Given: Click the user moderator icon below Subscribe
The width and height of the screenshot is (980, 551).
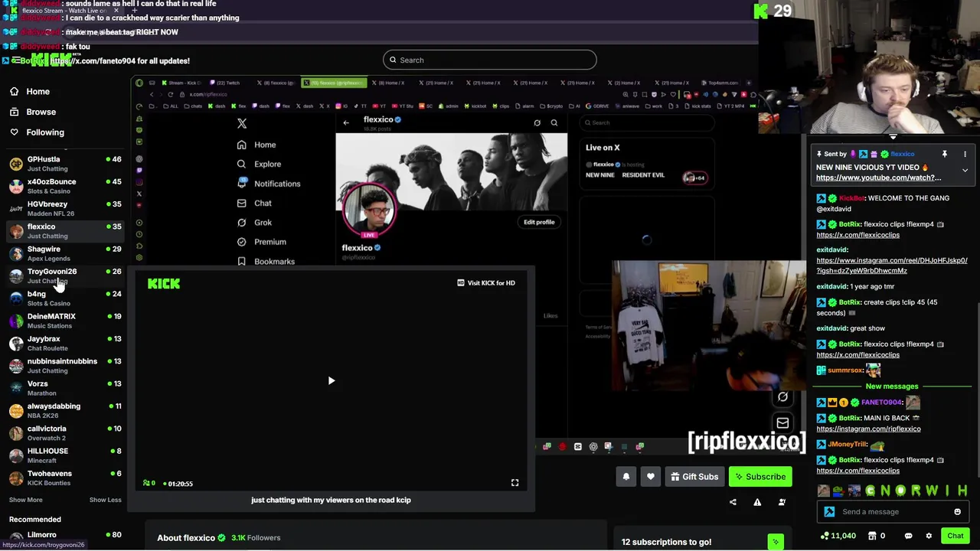Looking at the screenshot, I should [782, 502].
